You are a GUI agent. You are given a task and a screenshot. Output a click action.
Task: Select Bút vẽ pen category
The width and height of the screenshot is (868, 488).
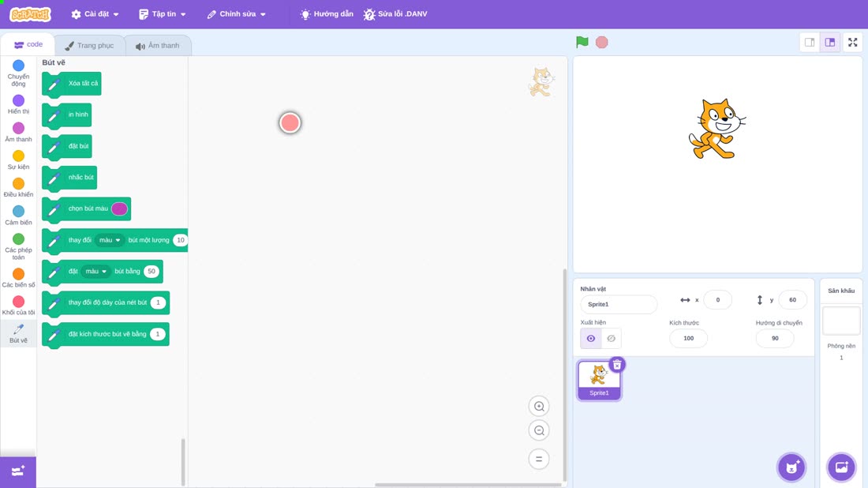pos(18,333)
